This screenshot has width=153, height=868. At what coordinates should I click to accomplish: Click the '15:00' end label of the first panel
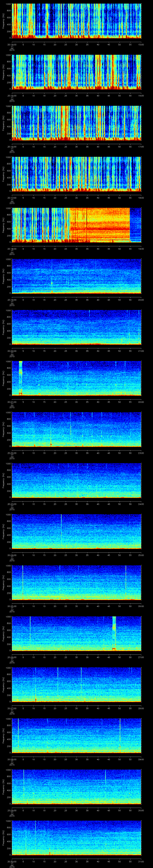click(141, 44)
